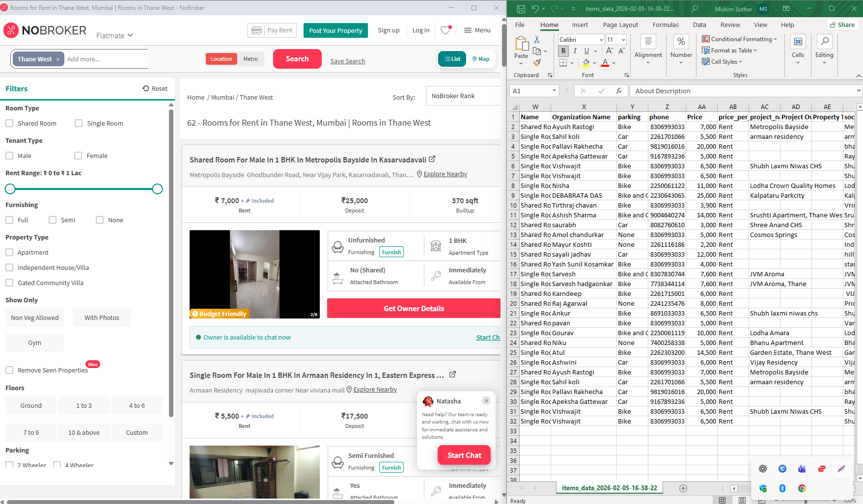Viewport: 863px width, 504px height.
Task: Open the Google Chrome tray icon
Action: coord(802,488)
